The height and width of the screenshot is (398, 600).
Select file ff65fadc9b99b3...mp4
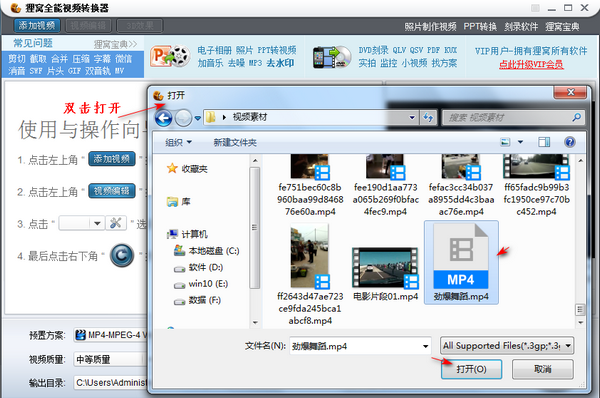coord(536,186)
